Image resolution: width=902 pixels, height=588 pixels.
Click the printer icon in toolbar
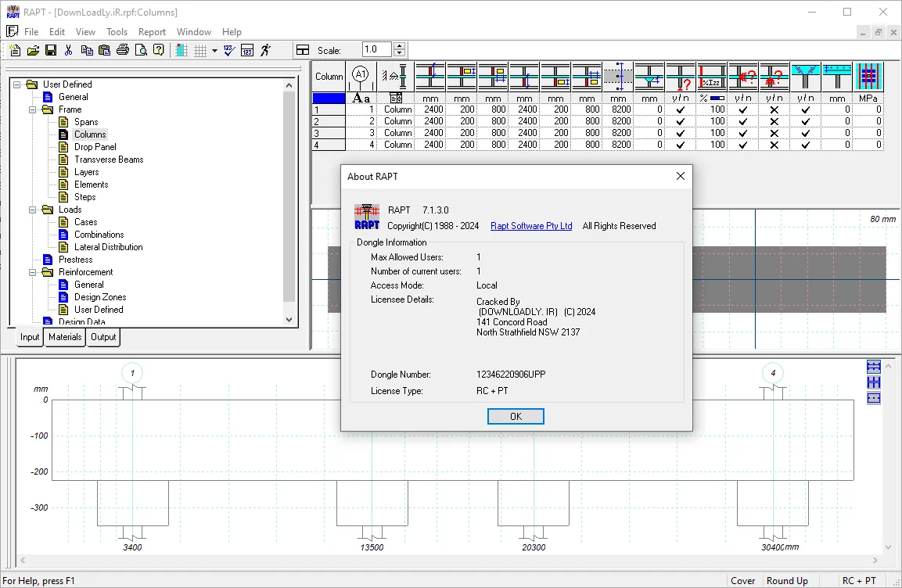coord(123,50)
